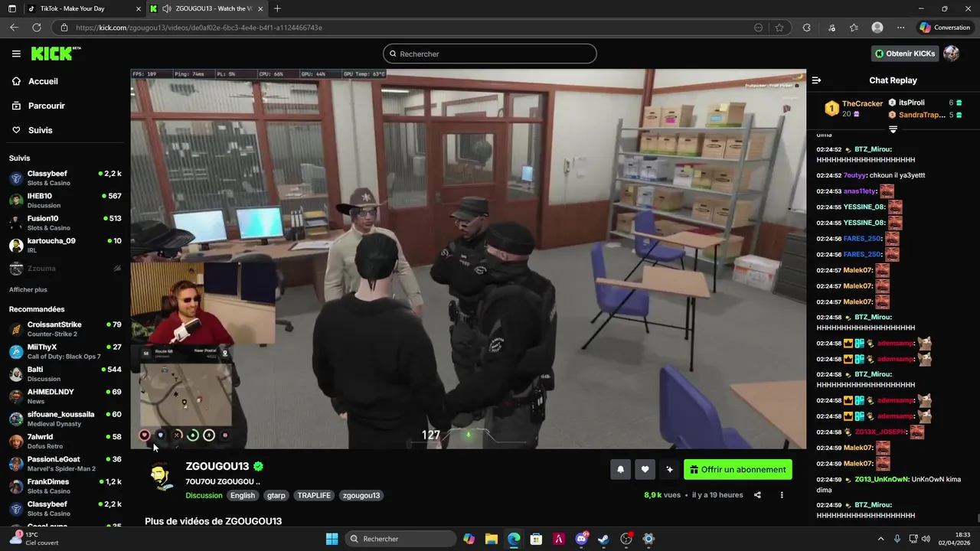This screenshot has width=980, height=551.
Task: Open CroissantStrike recommended channel
Action: (65, 328)
